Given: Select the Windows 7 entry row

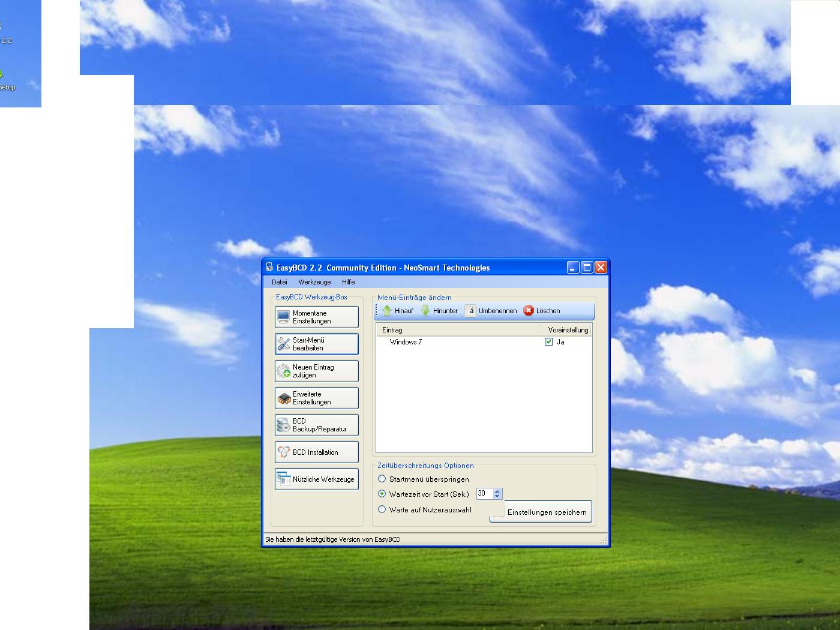Looking at the screenshot, I should pyautogui.click(x=484, y=342).
